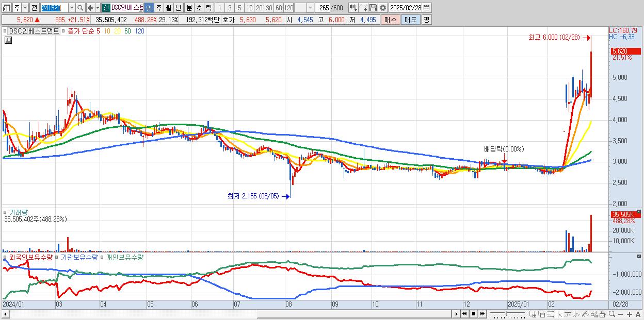Image resolution: width=644 pixels, height=320 pixels.
Task: Select the 일 daily period toggle
Action: coord(149,8)
